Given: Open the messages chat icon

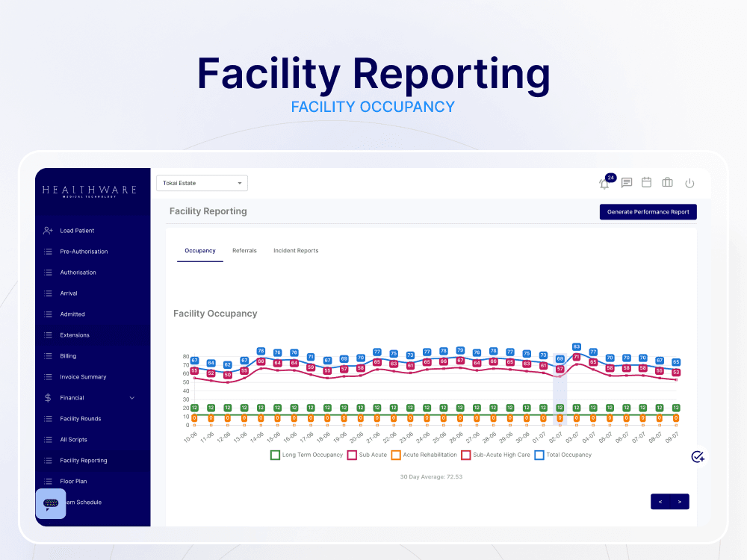Looking at the screenshot, I should [627, 183].
